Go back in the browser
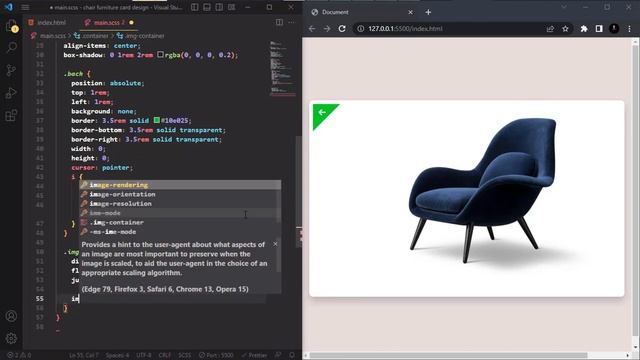This screenshot has height=360, width=640. point(312,29)
